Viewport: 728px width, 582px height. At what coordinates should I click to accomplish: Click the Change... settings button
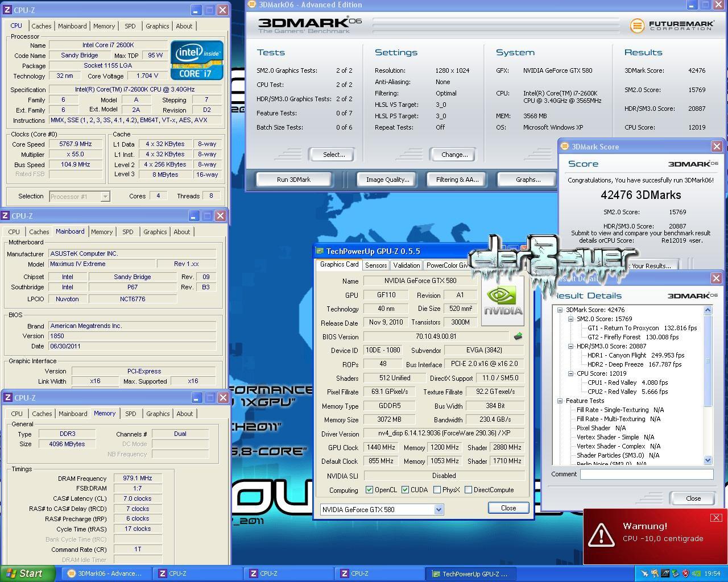point(454,155)
